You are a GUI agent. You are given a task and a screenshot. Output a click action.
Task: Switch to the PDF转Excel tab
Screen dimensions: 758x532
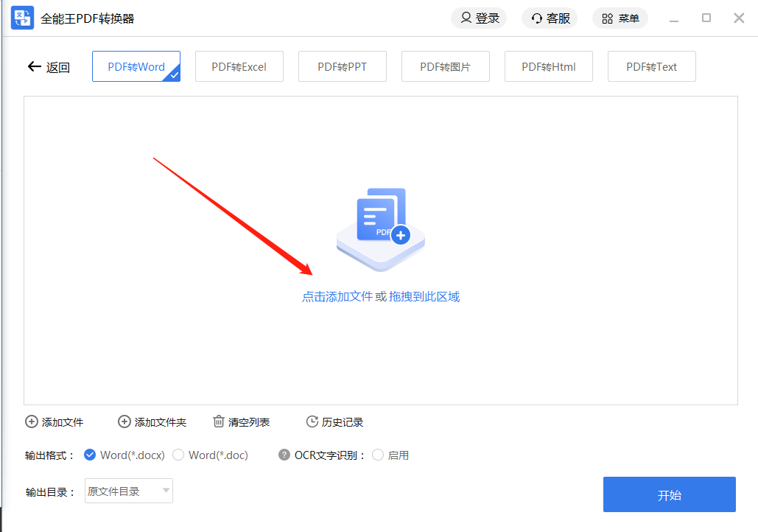click(x=239, y=67)
